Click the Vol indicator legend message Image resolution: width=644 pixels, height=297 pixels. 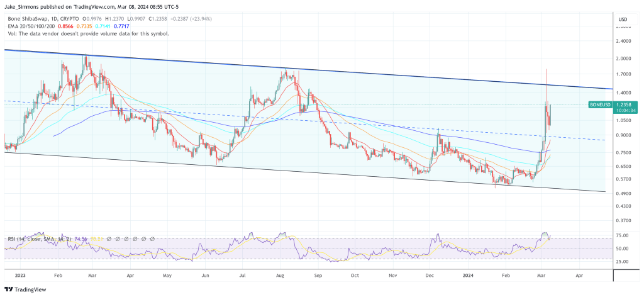click(87, 33)
